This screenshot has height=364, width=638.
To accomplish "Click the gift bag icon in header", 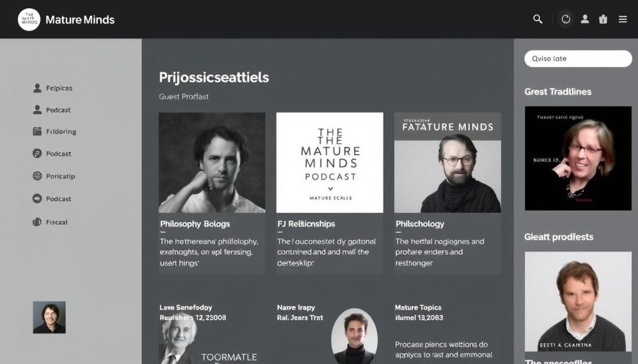I will [603, 19].
